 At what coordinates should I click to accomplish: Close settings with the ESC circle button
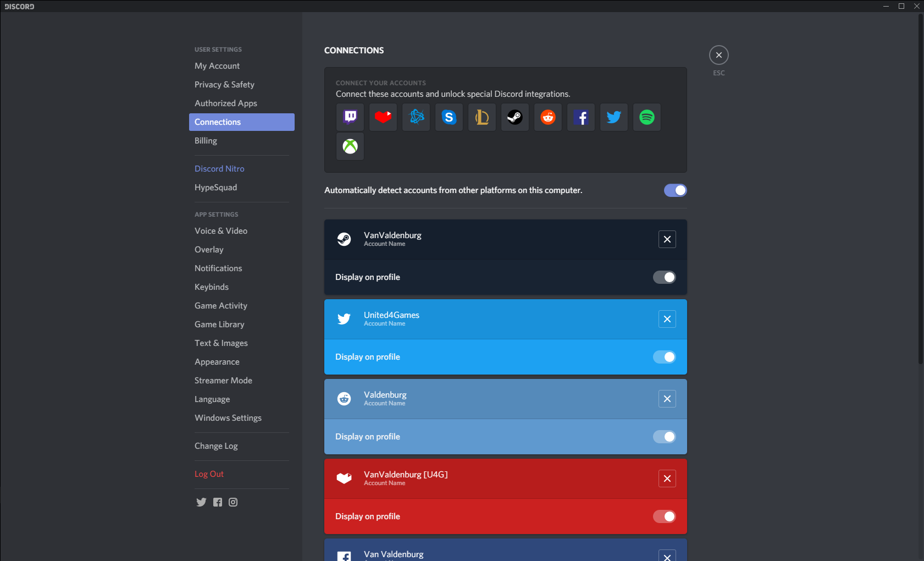[719, 55]
